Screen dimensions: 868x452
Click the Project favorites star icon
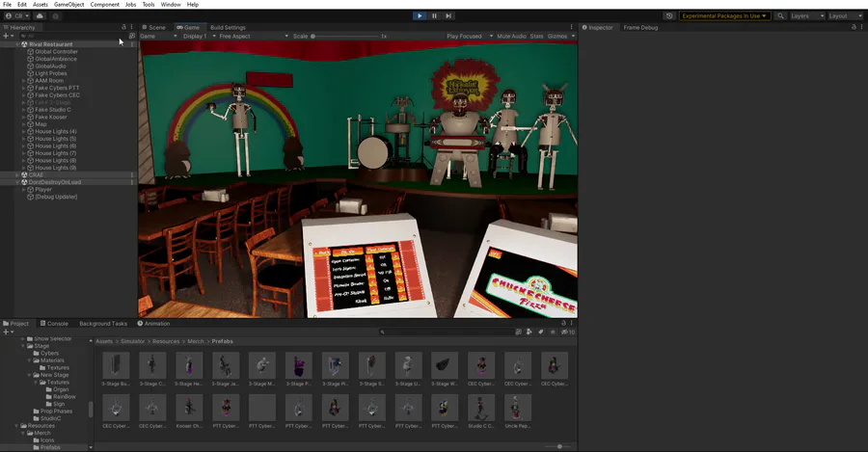pyautogui.click(x=553, y=332)
